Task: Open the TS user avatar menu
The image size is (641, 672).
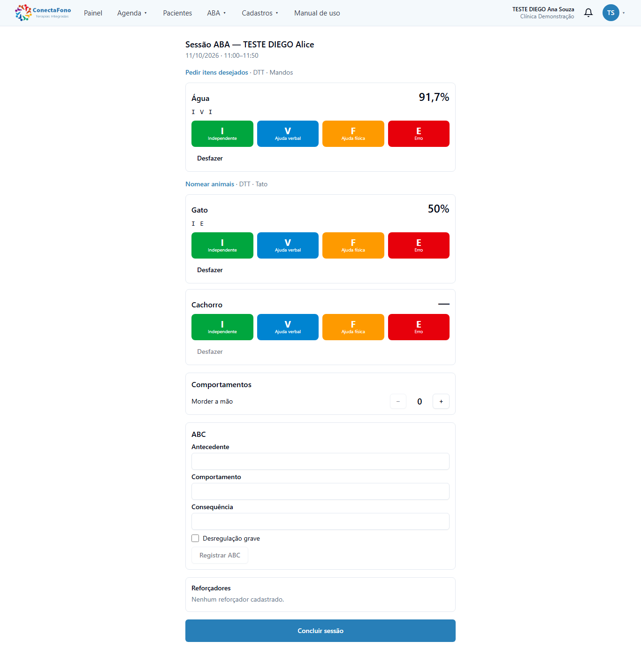Action: click(610, 13)
